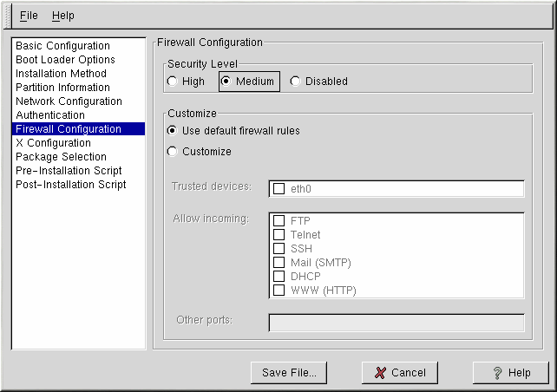
Task: Open Boot Loader Options section
Action: (65, 60)
